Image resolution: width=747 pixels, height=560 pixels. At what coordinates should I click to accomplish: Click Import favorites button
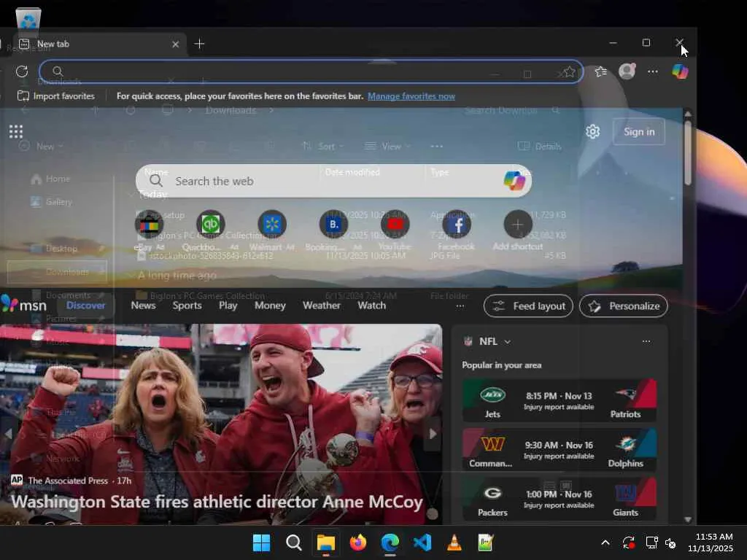point(56,96)
